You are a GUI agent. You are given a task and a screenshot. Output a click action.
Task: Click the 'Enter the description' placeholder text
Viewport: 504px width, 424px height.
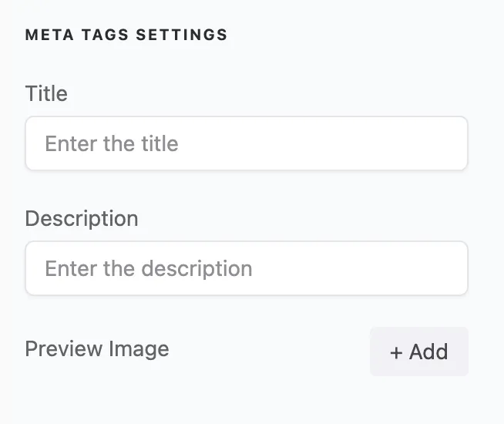[149, 268]
